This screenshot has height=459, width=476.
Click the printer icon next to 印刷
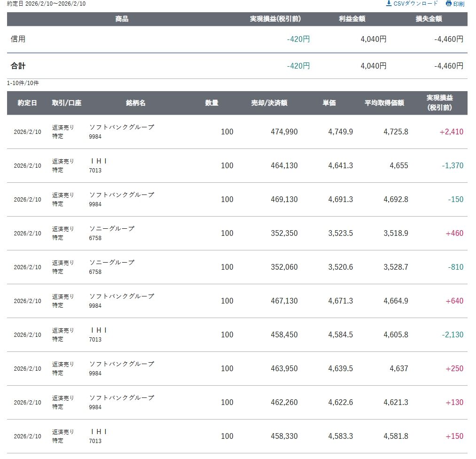point(449,4)
